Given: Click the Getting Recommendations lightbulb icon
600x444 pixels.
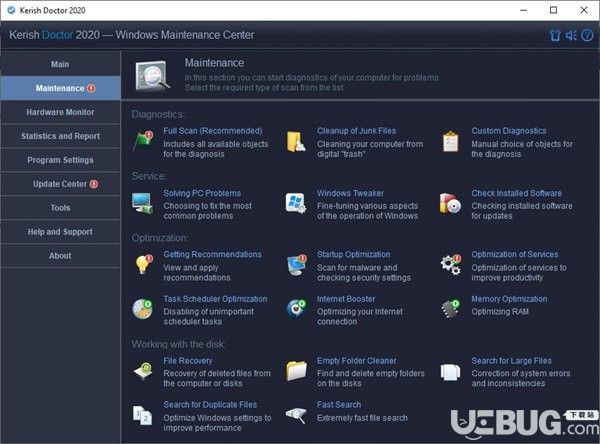Looking at the screenshot, I should (143, 264).
